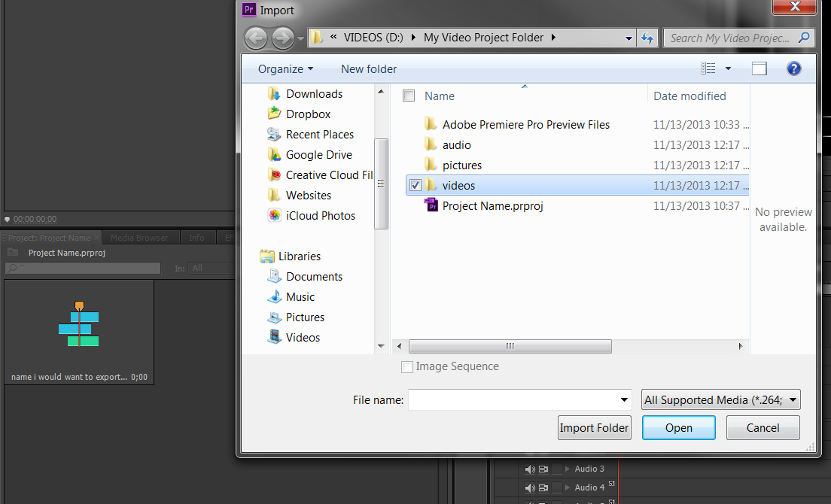Uncheck the videos folder checkbox

pyautogui.click(x=415, y=185)
